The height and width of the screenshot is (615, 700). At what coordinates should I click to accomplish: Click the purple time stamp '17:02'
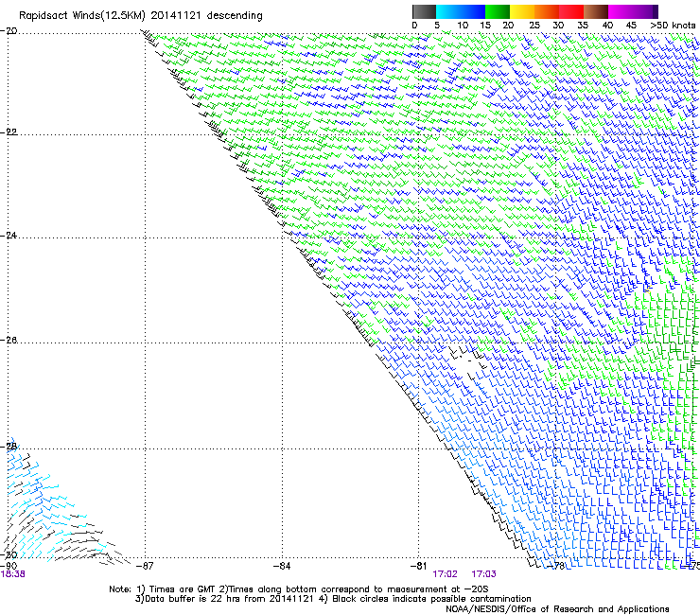click(446, 574)
